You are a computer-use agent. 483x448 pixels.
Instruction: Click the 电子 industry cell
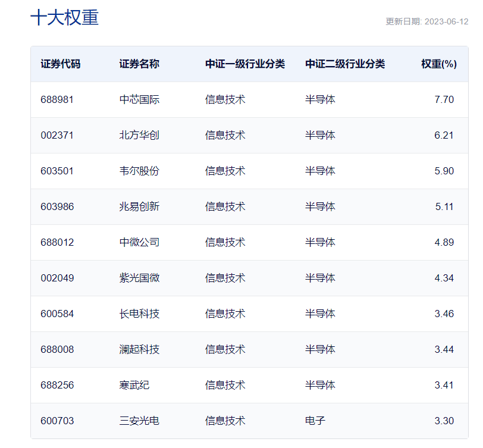315,421
